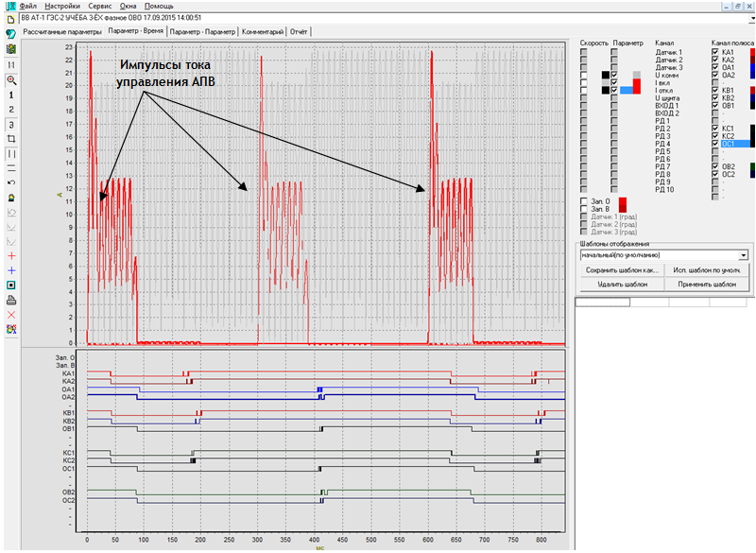Select the crop tool in left toolbar
756x553 pixels.
click(10, 138)
